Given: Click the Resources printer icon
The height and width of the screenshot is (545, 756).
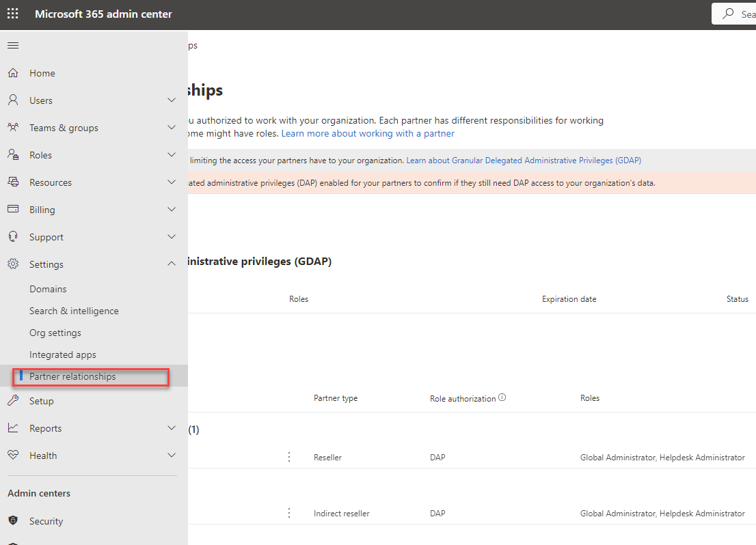Looking at the screenshot, I should point(13,182).
